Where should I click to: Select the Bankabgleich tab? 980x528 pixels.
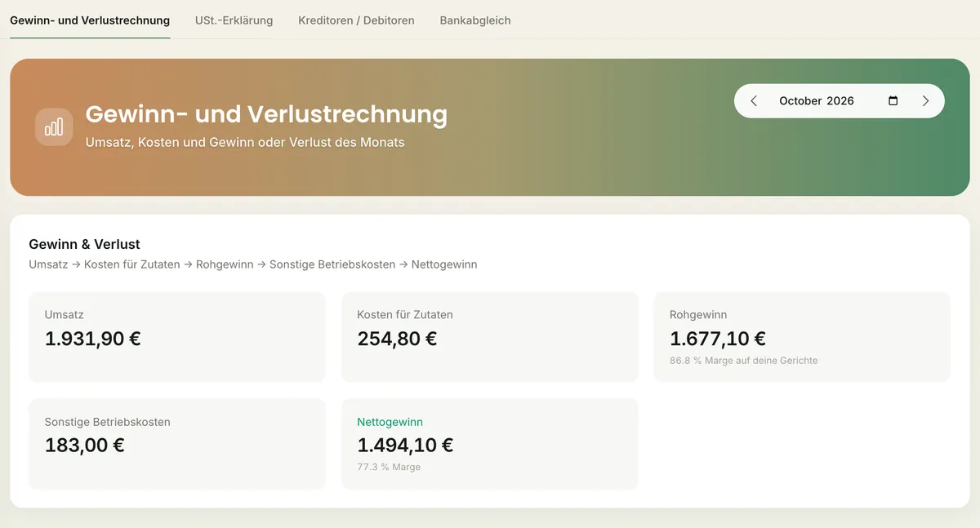[x=475, y=20]
